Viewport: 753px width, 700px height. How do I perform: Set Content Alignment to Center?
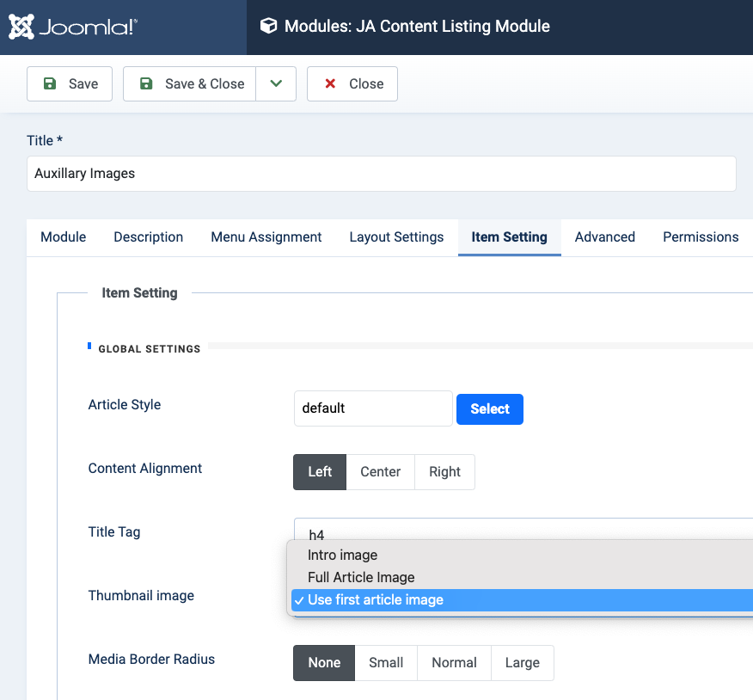point(381,471)
